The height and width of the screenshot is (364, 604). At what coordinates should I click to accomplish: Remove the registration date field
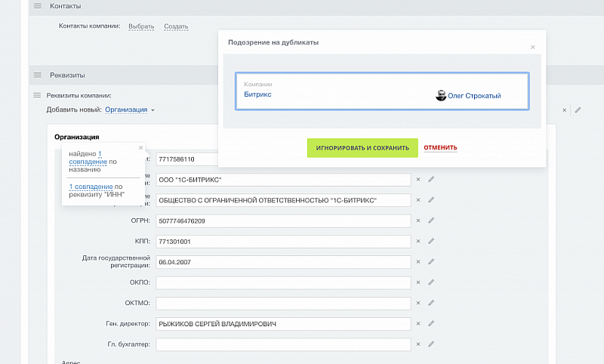[418, 262]
